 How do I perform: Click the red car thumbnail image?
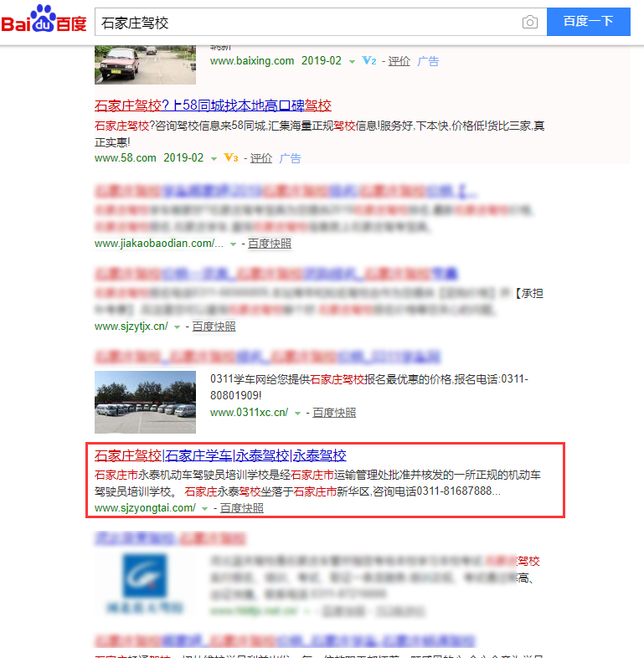tap(145, 64)
